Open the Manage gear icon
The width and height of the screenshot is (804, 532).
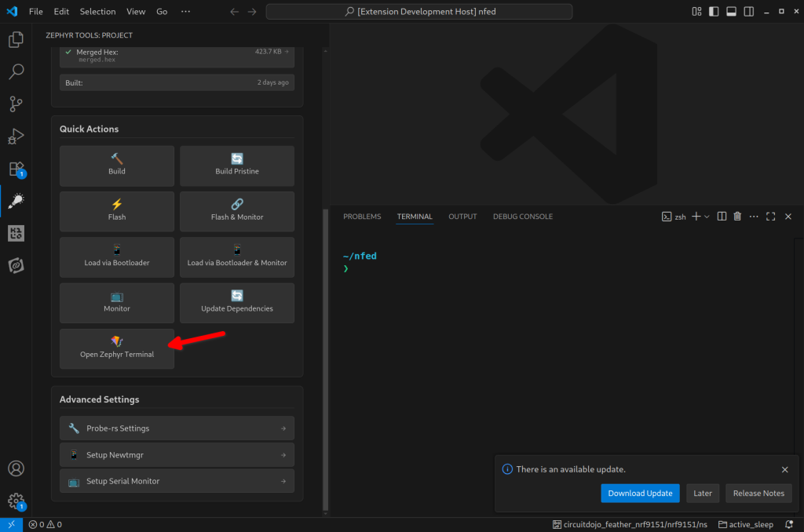coord(16,501)
